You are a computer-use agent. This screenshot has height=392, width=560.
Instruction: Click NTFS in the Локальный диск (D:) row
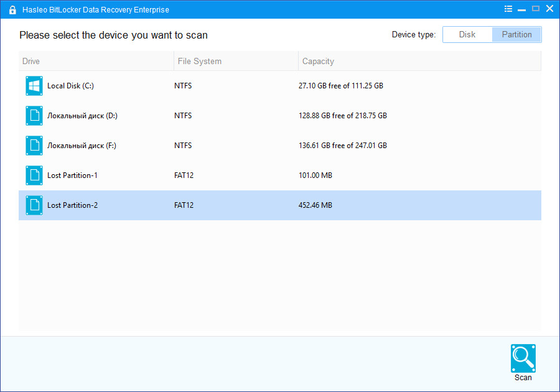pyautogui.click(x=183, y=116)
